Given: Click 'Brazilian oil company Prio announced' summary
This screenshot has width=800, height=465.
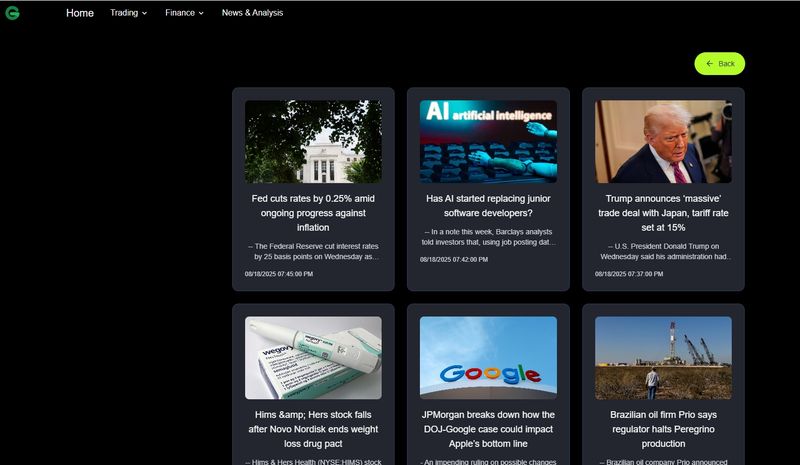Looking at the screenshot, I should [663, 461].
